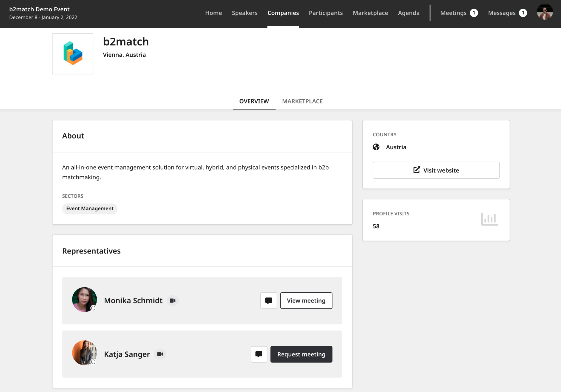Image resolution: width=561 pixels, height=392 pixels.
Task: Go to Home in navigation
Action: 214,13
